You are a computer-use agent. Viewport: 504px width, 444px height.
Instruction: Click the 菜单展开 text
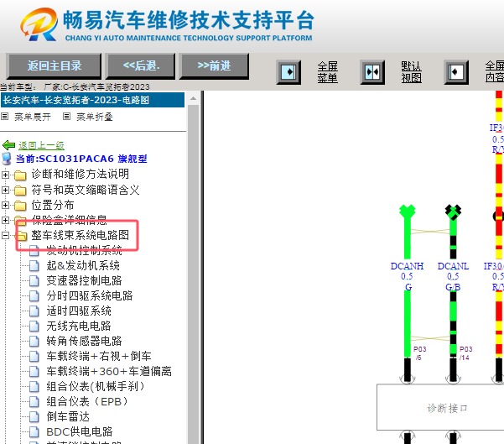click(x=33, y=117)
